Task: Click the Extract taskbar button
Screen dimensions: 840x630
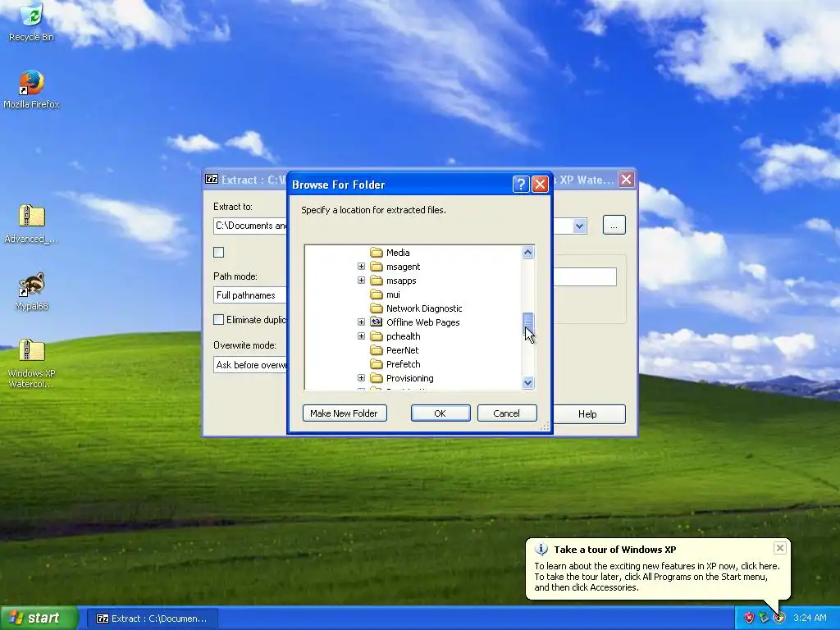Action: tap(153, 619)
